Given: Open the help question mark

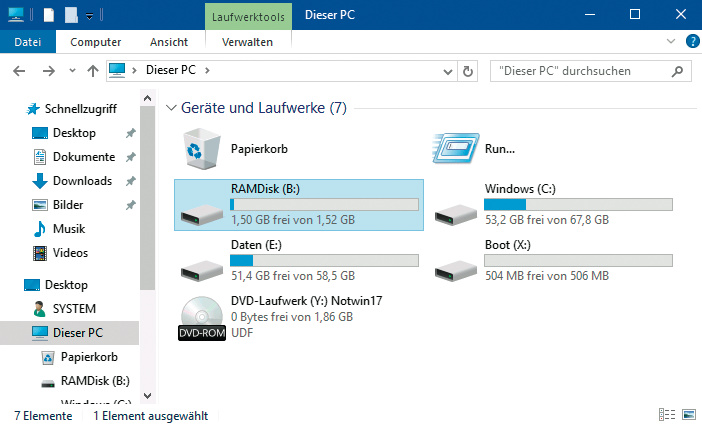Looking at the screenshot, I should [x=692, y=42].
